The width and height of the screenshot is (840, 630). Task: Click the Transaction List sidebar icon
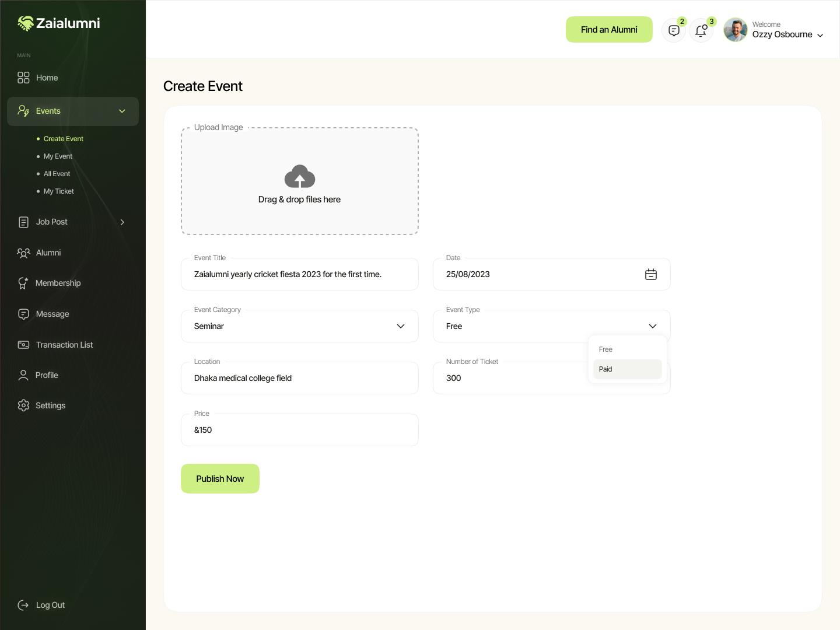pyautogui.click(x=23, y=345)
